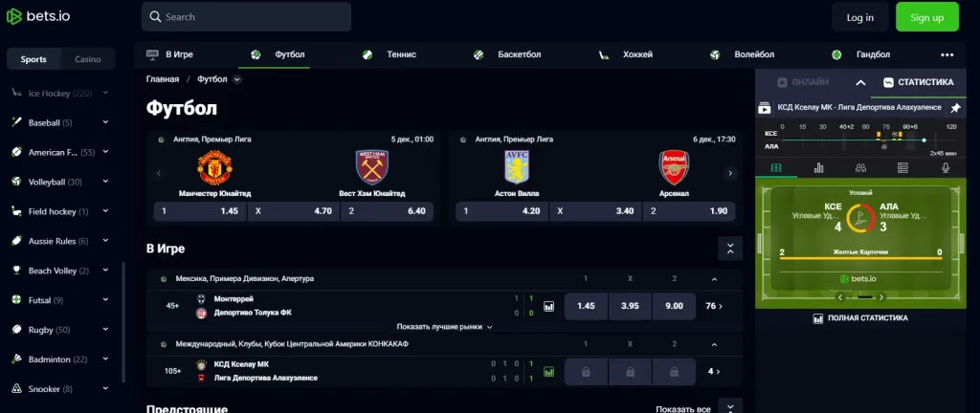Expand the Snooker sidebar chevron
Viewport: 980px width, 413px height.
click(x=105, y=389)
